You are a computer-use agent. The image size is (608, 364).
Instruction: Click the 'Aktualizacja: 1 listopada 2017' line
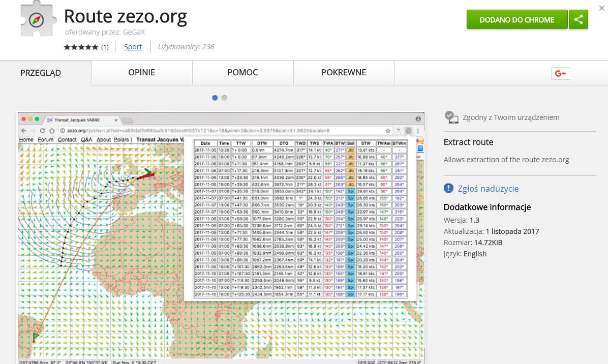(x=491, y=231)
